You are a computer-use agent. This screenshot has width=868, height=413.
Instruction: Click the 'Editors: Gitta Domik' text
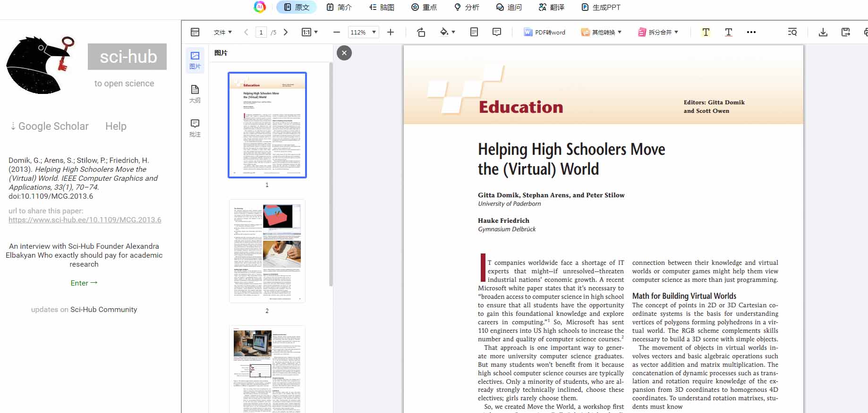pyautogui.click(x=714, y=102)
